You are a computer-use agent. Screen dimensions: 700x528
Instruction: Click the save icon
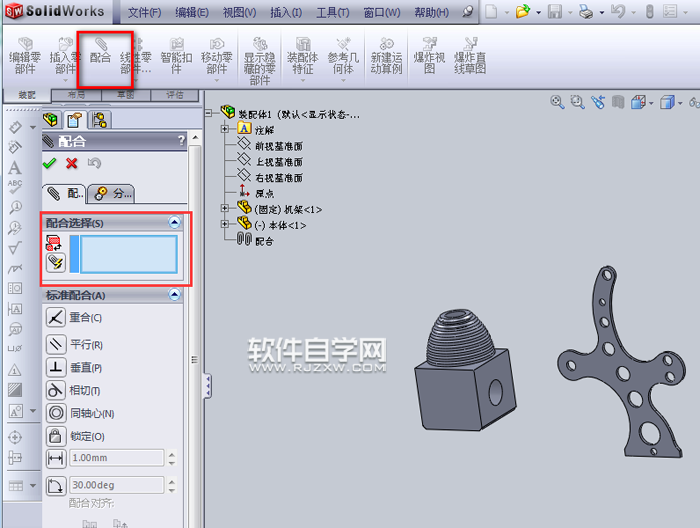click(554, 11)
